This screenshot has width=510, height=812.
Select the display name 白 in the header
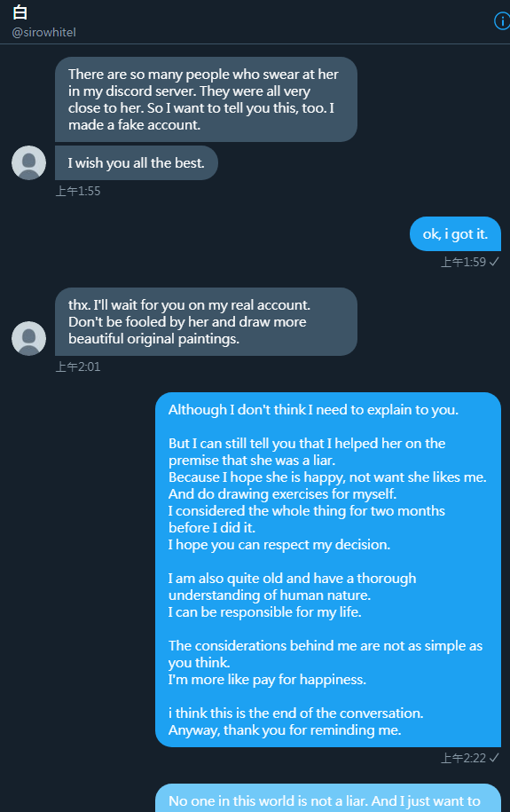point(20,12)
